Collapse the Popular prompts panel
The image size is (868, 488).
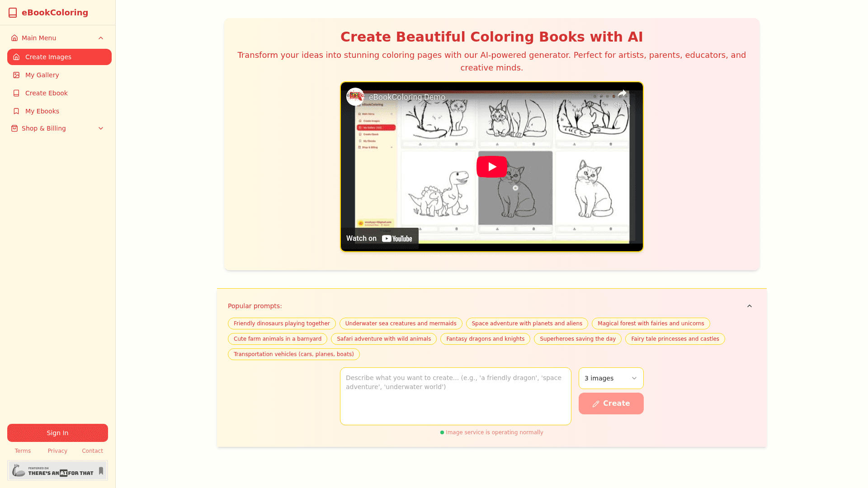click(x=749, y=306)
